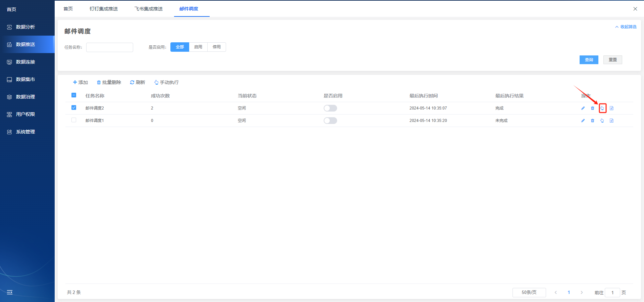The width and height of the screenshot is (644, 302).
Task: Select page 1 in pagination
Action: pyautogui.click(x=569, y=293)
